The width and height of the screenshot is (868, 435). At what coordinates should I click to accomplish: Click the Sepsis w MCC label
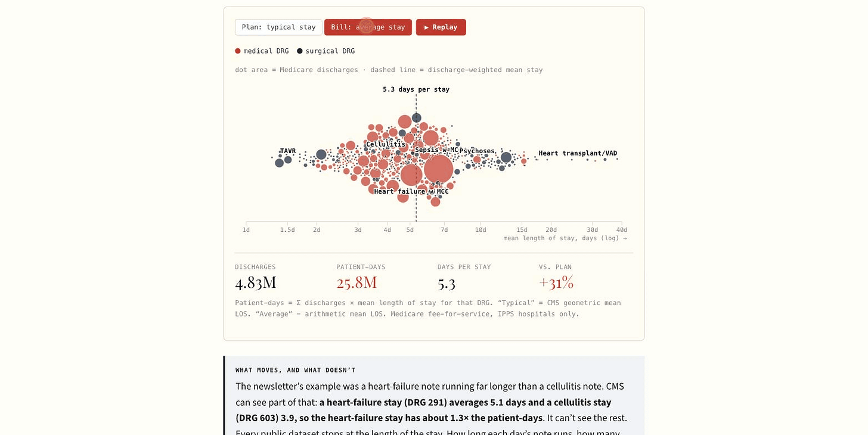tap(437, 151)
